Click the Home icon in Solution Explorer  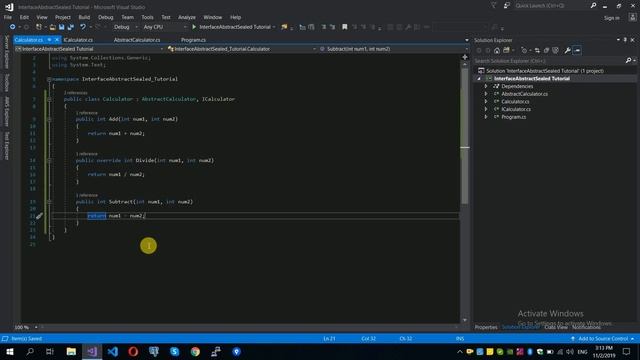(497, 51)
